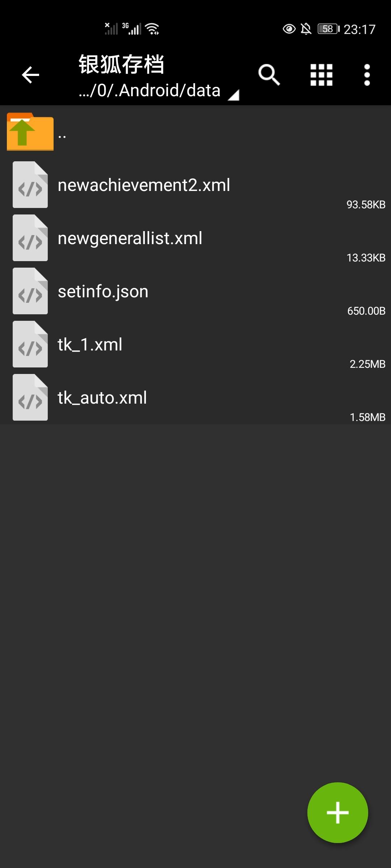Open the search magnifier icon
Image resolution: width=391 pixels, height=868 pixels.
(x=269, y=75)
